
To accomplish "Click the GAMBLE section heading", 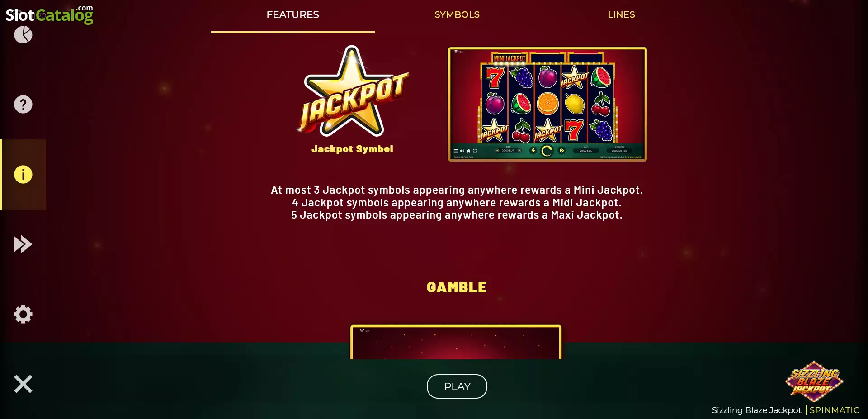I will (457, 287).
